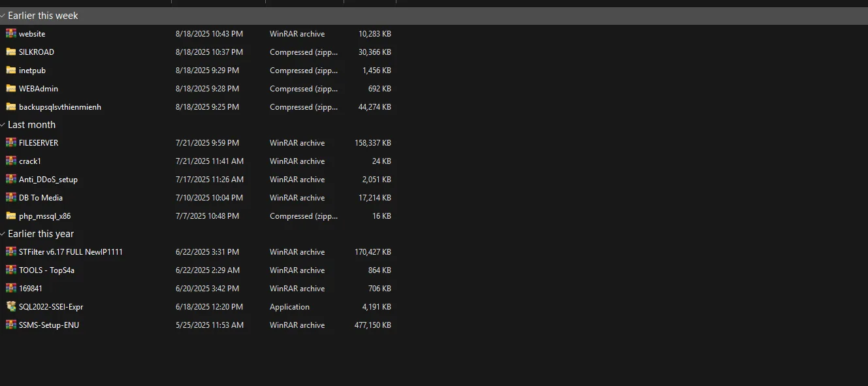Select the WEBAdmin zip file

[39, 88]
